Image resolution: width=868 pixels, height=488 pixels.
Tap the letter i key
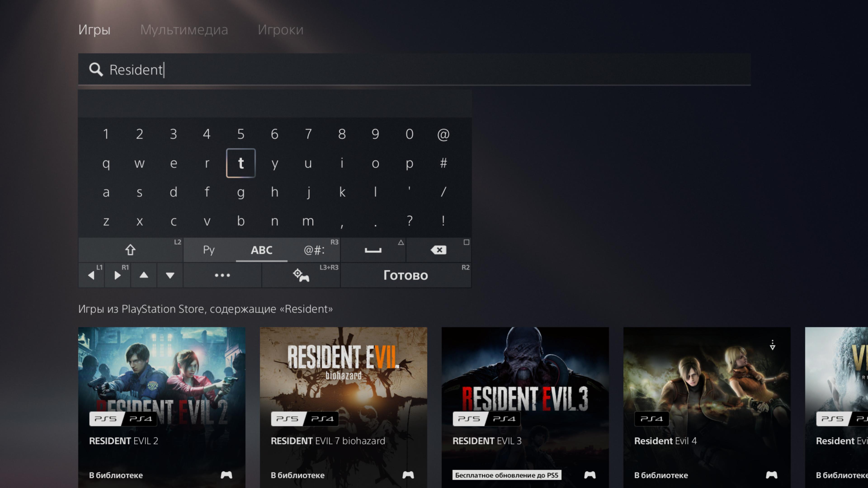342,163
